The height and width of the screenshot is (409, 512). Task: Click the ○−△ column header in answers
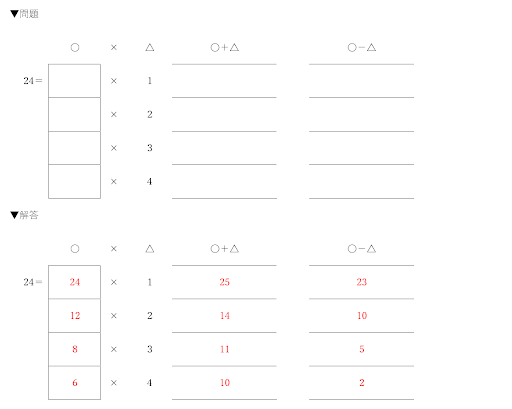point(362,249)
